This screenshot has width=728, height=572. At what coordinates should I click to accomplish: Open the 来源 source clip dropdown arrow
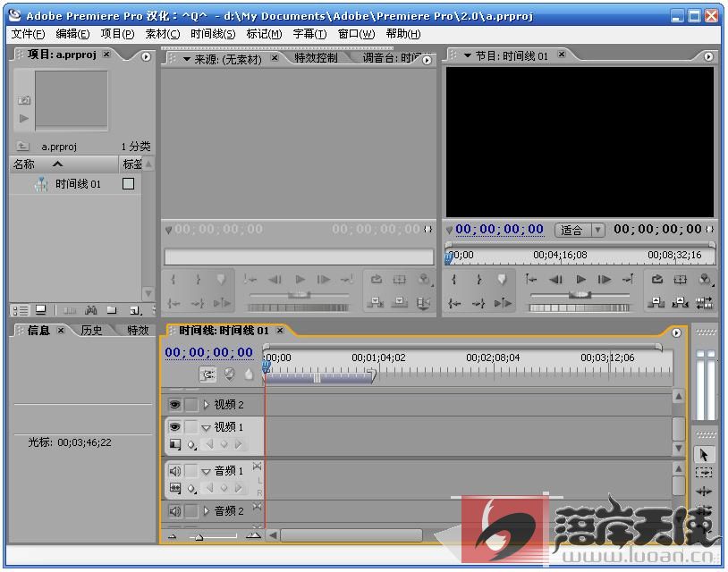click(x=187, y=59)
